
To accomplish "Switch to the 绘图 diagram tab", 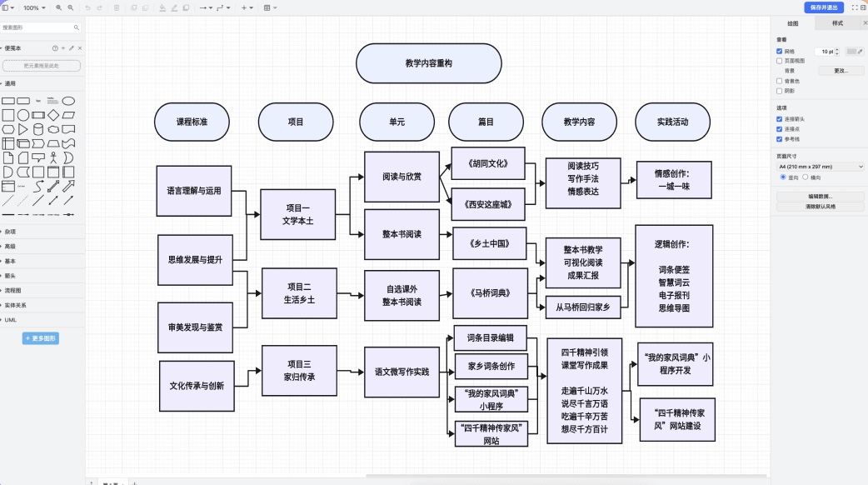I will tap(793, 23).
